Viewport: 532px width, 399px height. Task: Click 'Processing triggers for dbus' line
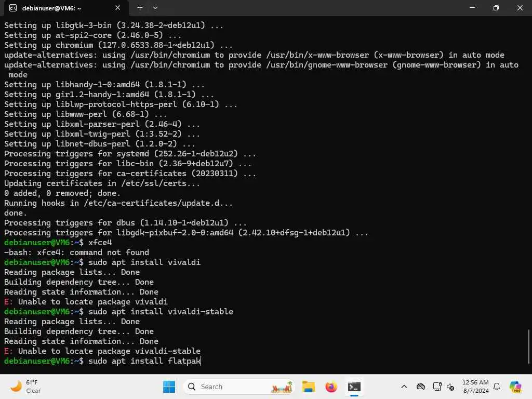point(125,222)
